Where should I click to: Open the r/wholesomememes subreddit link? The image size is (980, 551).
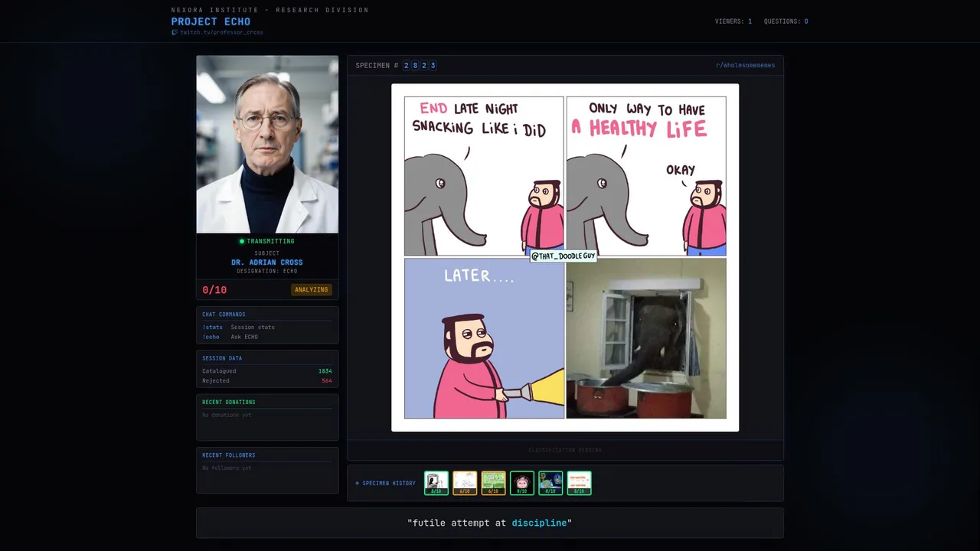pos(745,66)
